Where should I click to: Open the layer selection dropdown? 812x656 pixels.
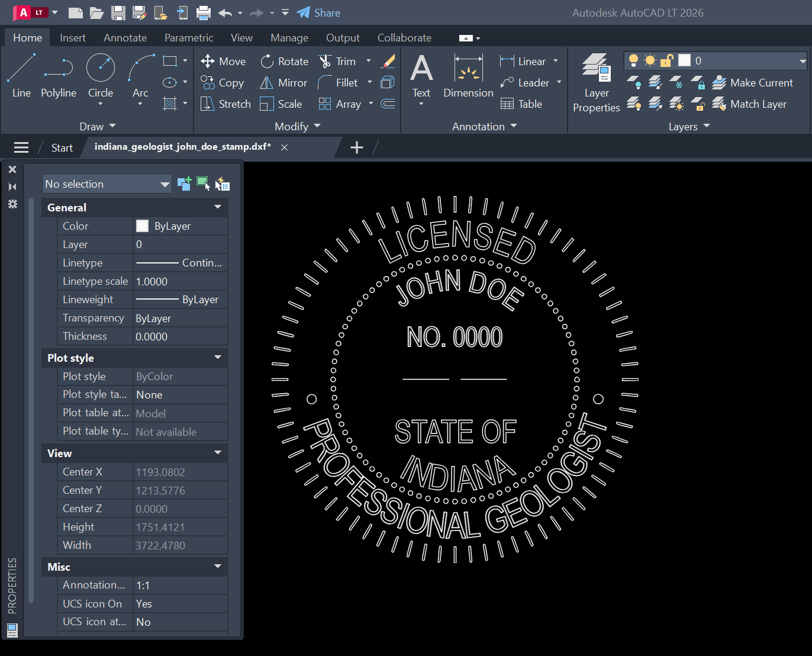coord(803,60)
